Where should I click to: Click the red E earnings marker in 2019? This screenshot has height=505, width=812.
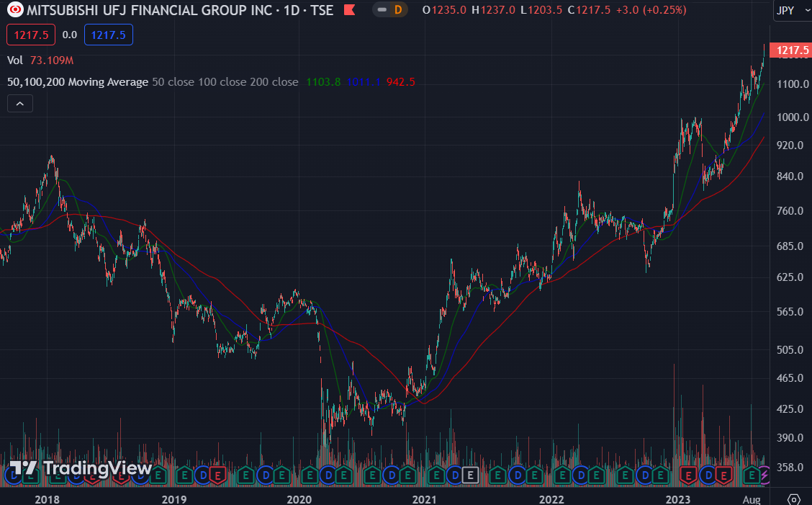coord(217,475)
